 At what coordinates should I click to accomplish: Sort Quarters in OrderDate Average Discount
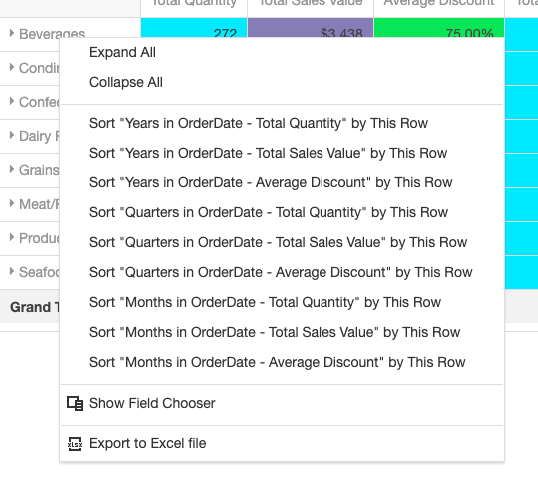(x=282, y=272)
